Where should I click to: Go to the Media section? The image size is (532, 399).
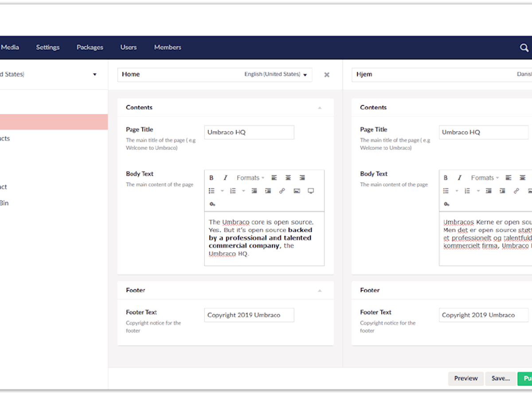[10, 47]
